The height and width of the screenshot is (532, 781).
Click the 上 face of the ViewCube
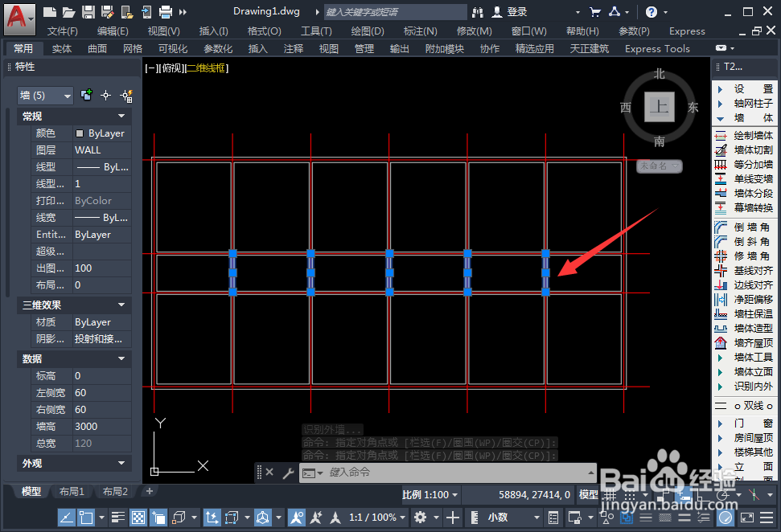coord(659,107)
